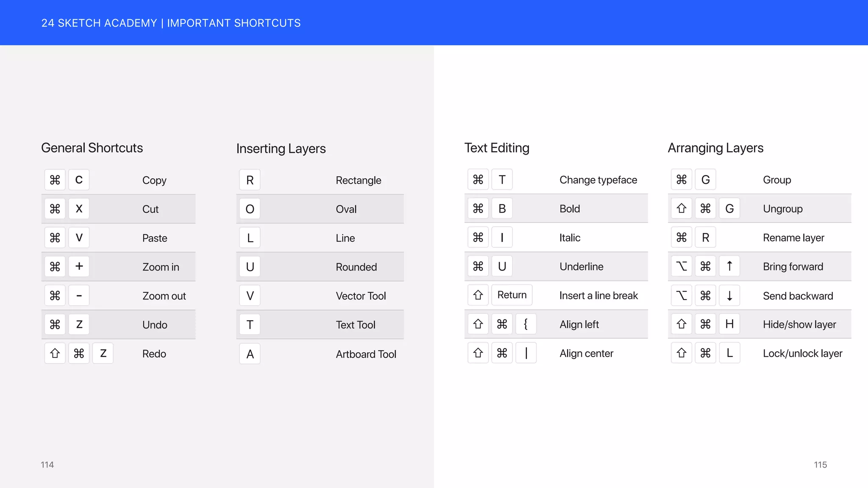This screenshot has width=868, height=488.
Task: Click the option key in Send backward row
Action: point(682,295)
